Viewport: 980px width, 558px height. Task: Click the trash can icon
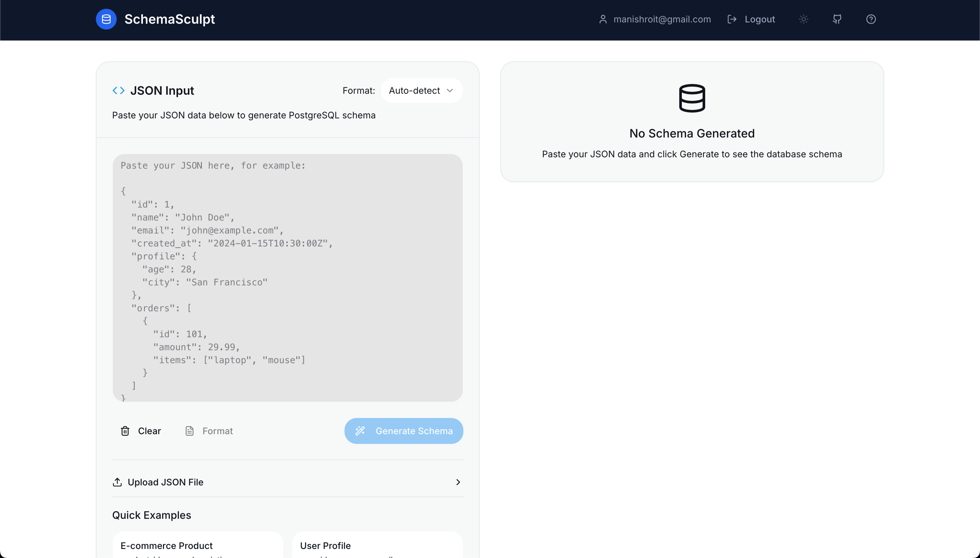(125, 431)
